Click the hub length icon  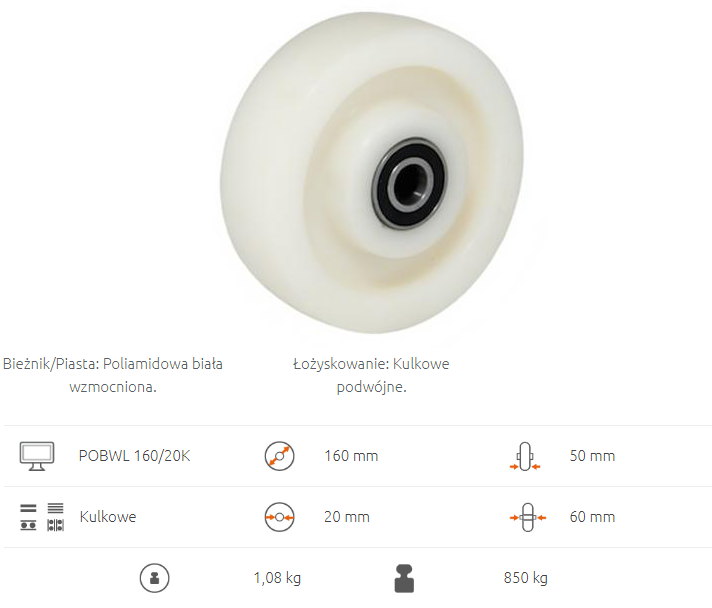(528, 517)
